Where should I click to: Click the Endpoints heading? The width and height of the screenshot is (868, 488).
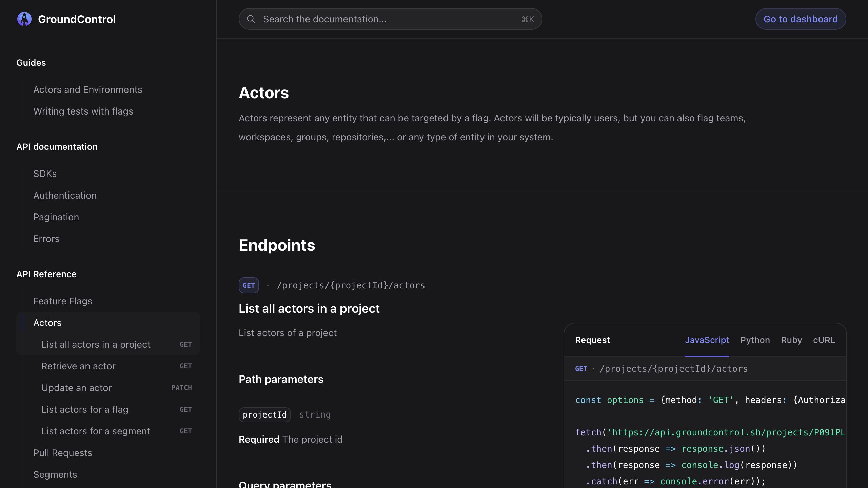click(x=277, y=245)
